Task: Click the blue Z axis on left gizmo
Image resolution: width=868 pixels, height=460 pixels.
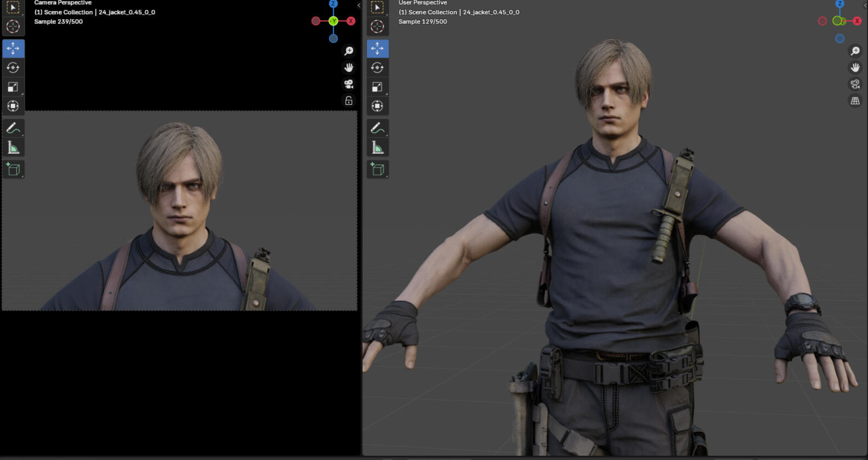Action: [333, 4]
